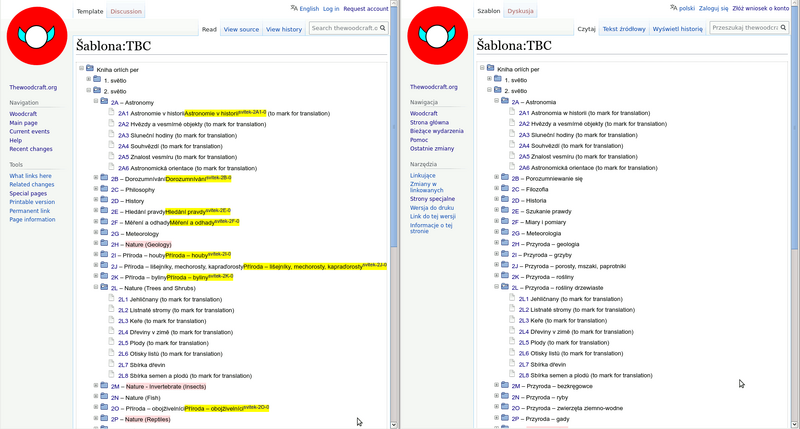Viewport: 800px width, 429px height.
Task: Click the Log in link
Action: (331, 9)
